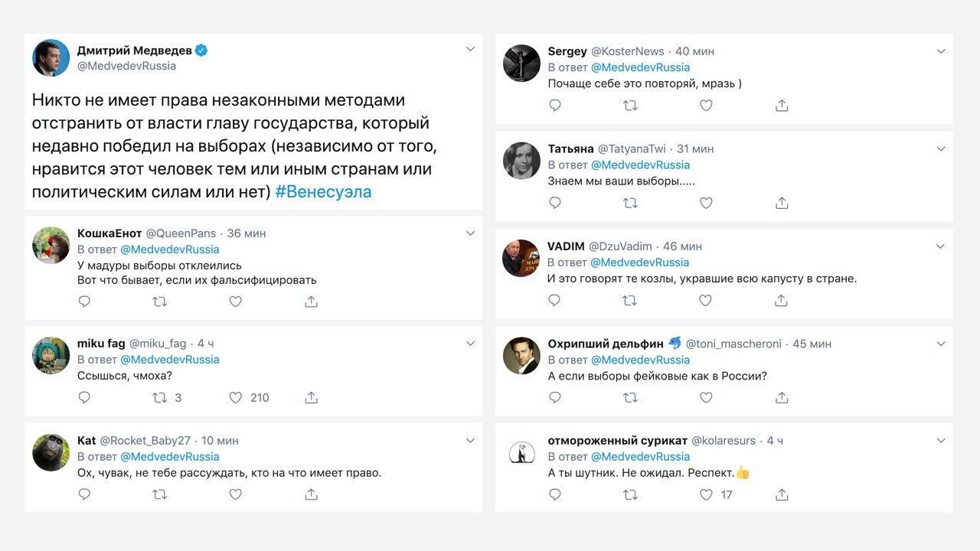Retweet the miku fag reply

point(159,398)
